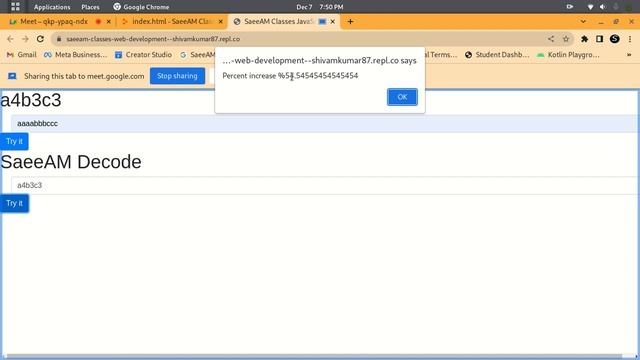Screen dimensions: 640x360
Task: Click the sharing tab screen icon
Action: tap(12, 76)
